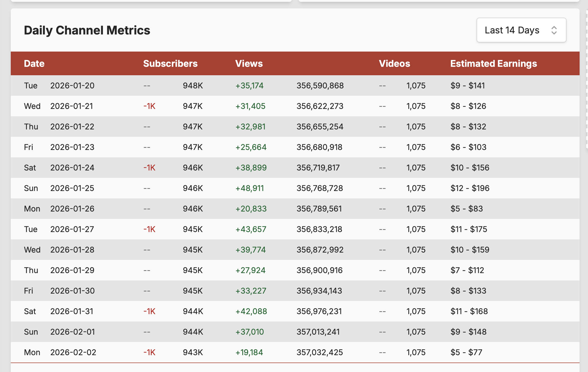Click the Videos column header

tap(394, 64)
